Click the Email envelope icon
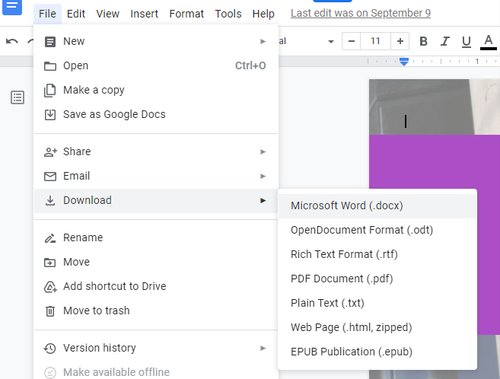 [x=50, y=176]
